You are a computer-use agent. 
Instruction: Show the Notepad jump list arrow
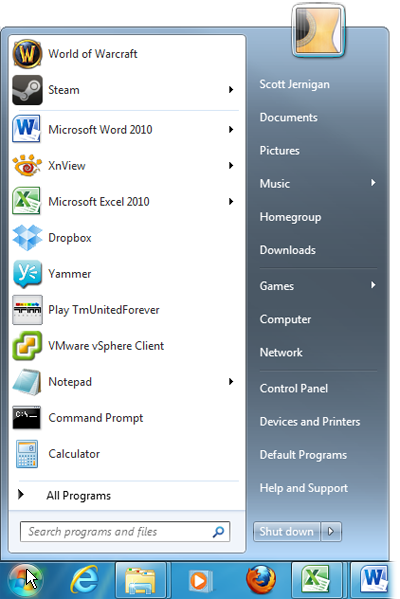click(231, 382)
